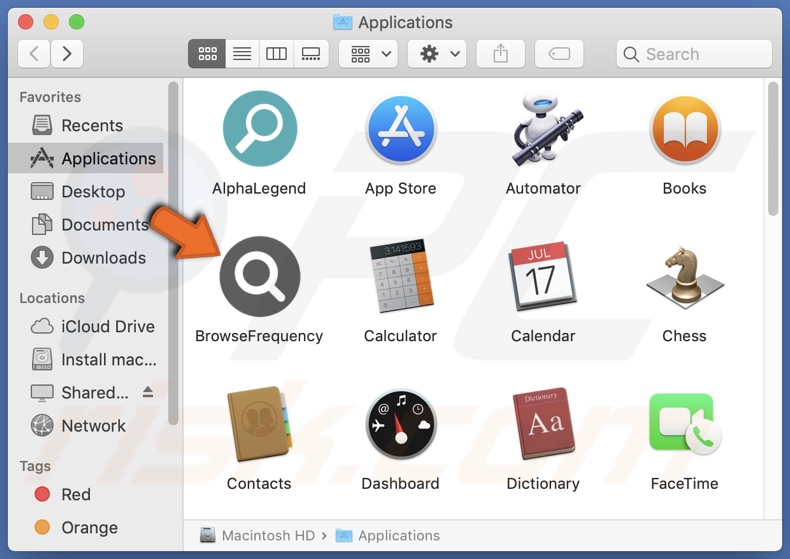Open Desktop in the sidebar
This screenshot has height=559, width=790.
[86, 191]
